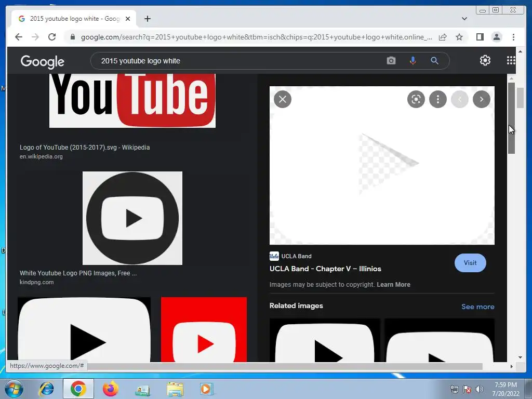This screenshot has width=532, height=399.
Task: Close the image preview panel
Action: click(x=283, y=99)
